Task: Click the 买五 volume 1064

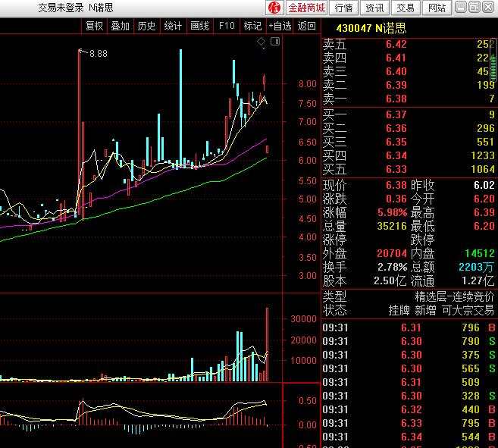Action: (x=482, y=169)
